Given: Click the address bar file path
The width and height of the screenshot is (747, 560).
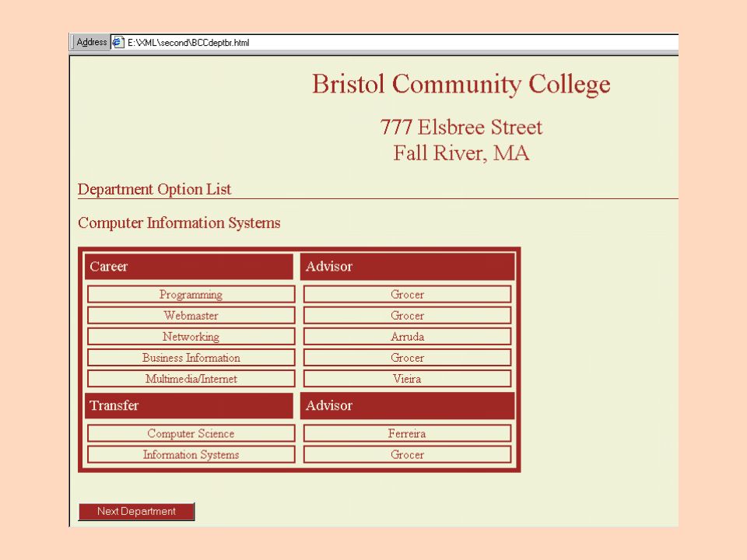Looking at the screenshot, I should click(188, 42).
